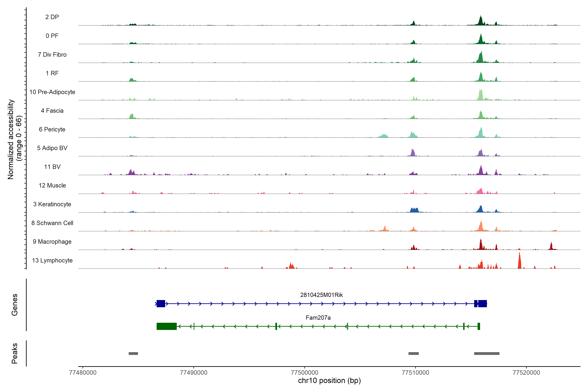Click the middle gray peak bar
The width and height of the screenshot is (588, 392).
pos(414,353)
